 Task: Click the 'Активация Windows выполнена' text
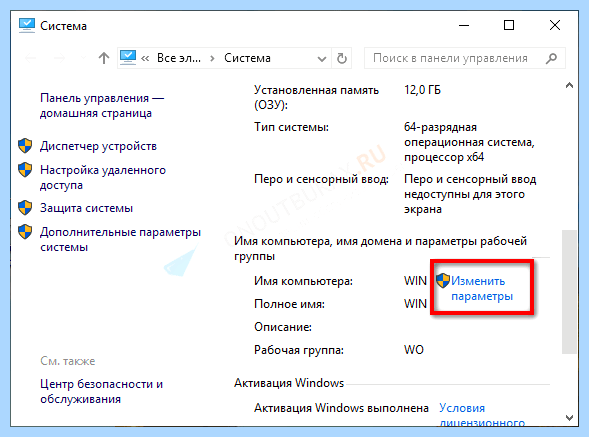(x=341, y=408)
